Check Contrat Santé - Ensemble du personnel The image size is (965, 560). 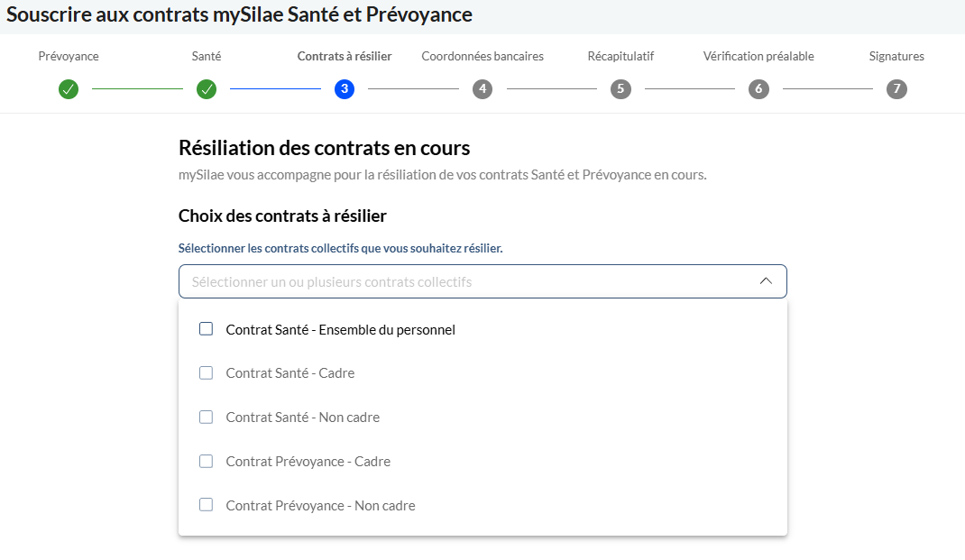(207, 329)
